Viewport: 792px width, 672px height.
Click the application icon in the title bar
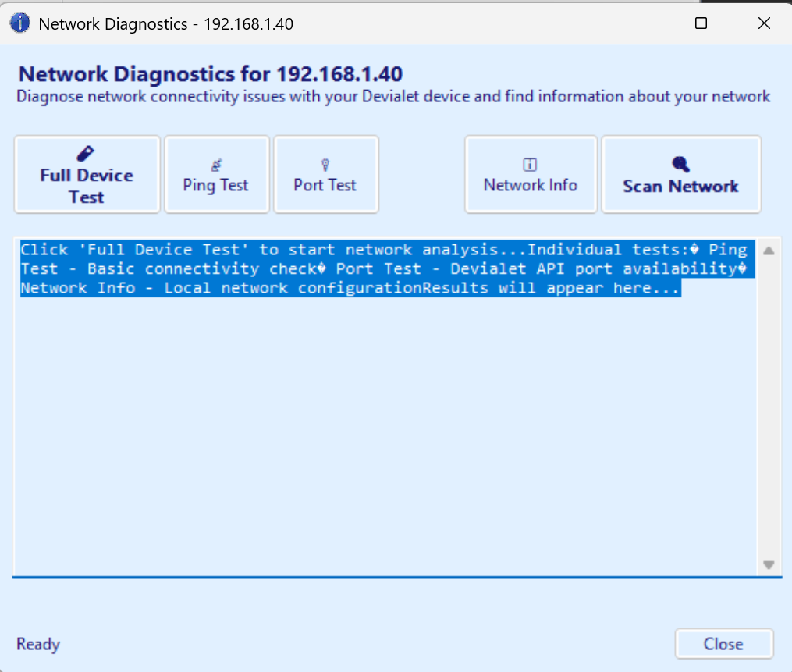point(20,23)
